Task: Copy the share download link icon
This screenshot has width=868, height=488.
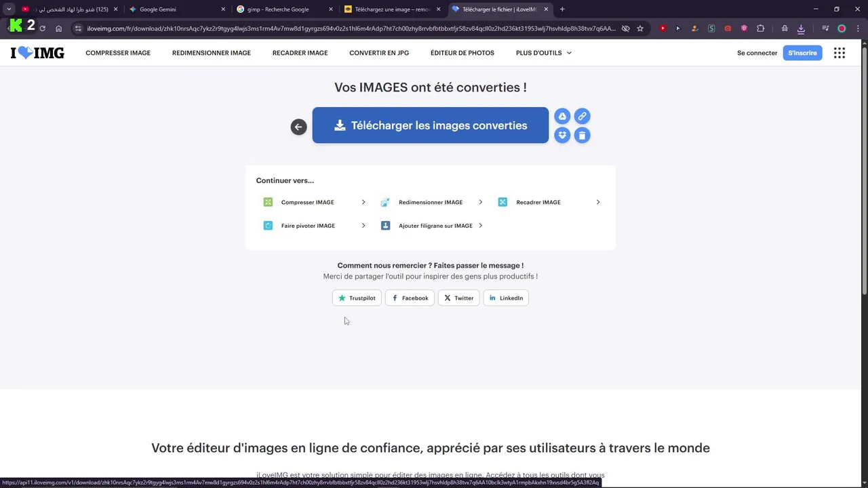Action: pos(582,116)
